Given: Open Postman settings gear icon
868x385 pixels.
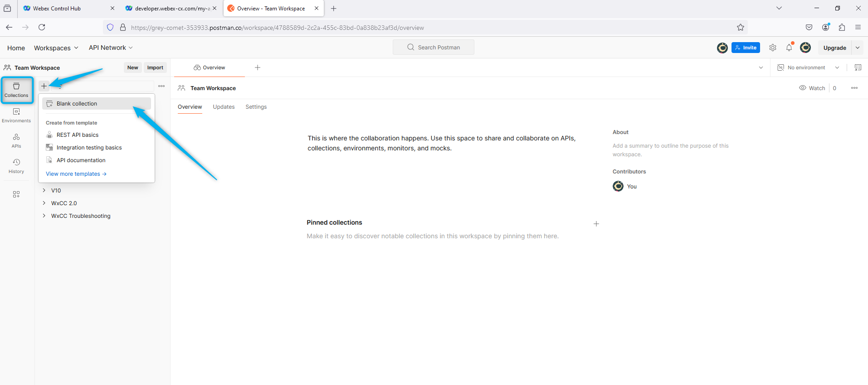Looking at the screenshot, I should [773, 48].
